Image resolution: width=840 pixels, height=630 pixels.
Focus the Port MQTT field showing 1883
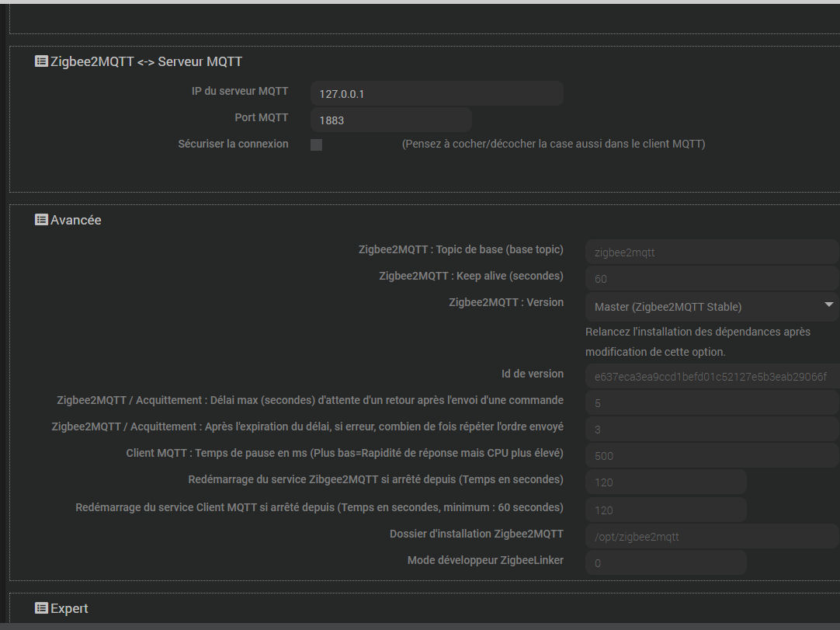[390, 120]
